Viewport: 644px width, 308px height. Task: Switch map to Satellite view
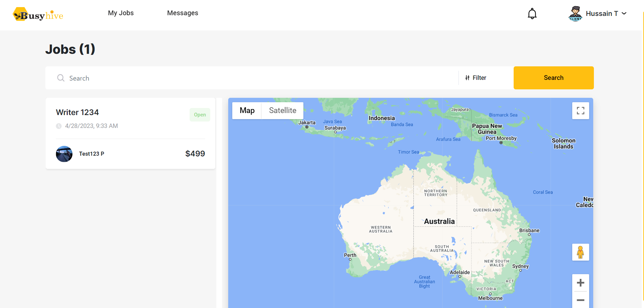(282, 111)
